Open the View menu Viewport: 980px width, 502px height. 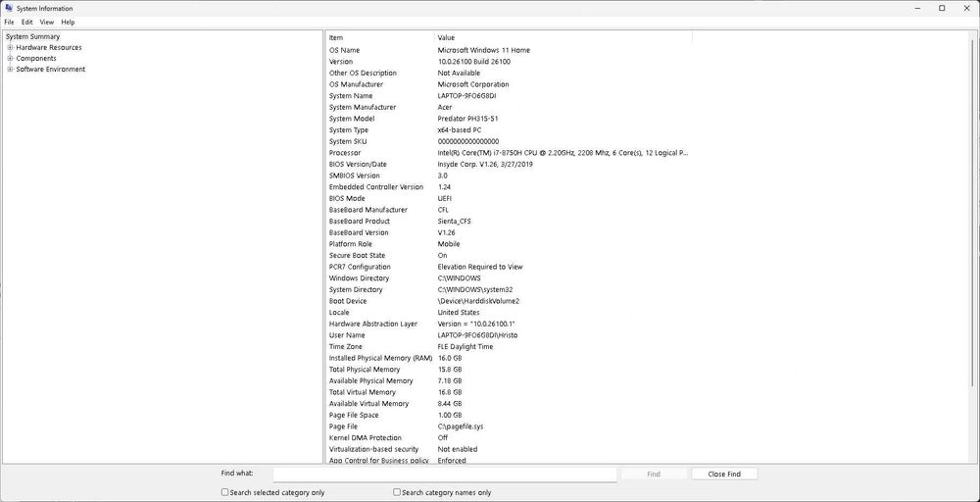(47, 22)
